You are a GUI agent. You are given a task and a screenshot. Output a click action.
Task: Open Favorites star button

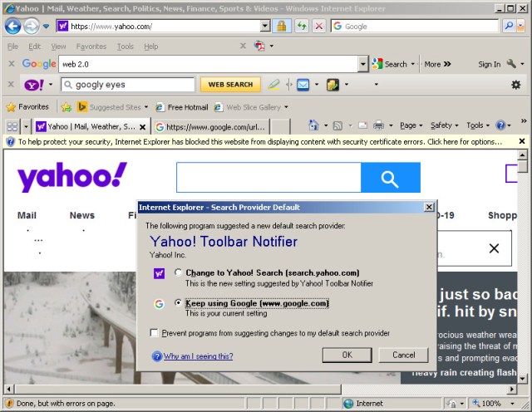tap(27, 107)
